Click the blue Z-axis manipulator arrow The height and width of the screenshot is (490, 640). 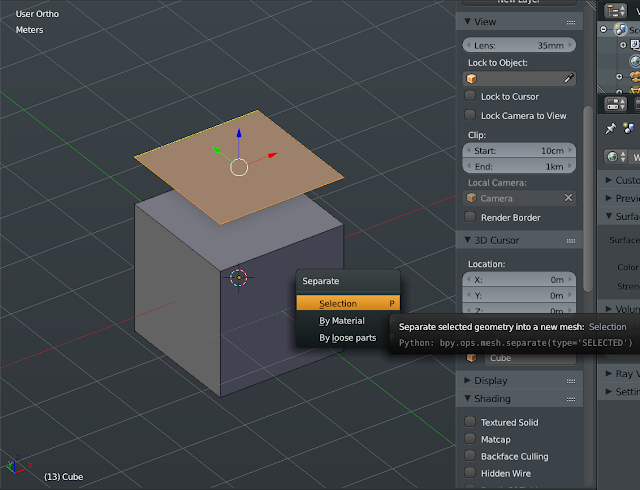(239, 133)
